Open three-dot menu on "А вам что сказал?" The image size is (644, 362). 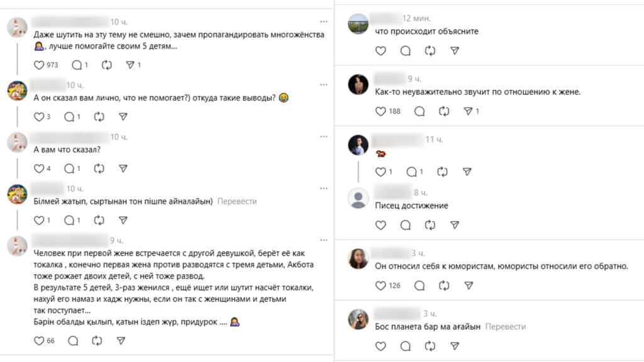[324, 136]
